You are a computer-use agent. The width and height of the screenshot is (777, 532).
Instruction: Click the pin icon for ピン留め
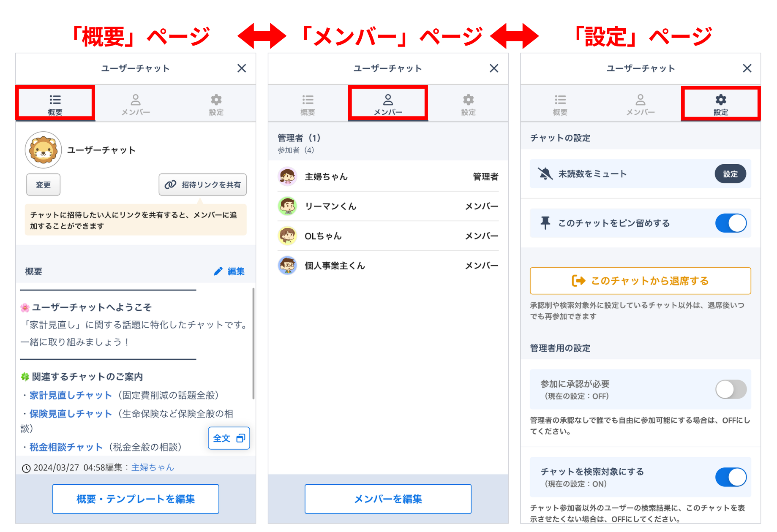tap(545, 223)
